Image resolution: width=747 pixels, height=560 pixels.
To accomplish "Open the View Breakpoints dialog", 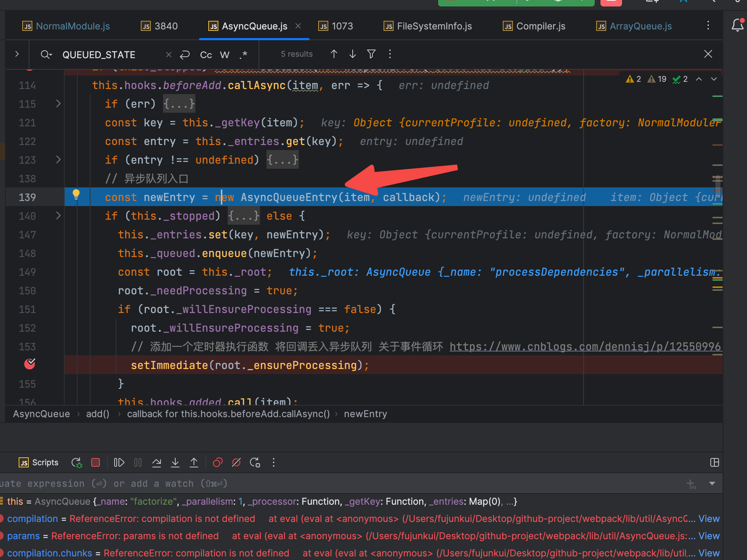I will click(x=218, y=462).
